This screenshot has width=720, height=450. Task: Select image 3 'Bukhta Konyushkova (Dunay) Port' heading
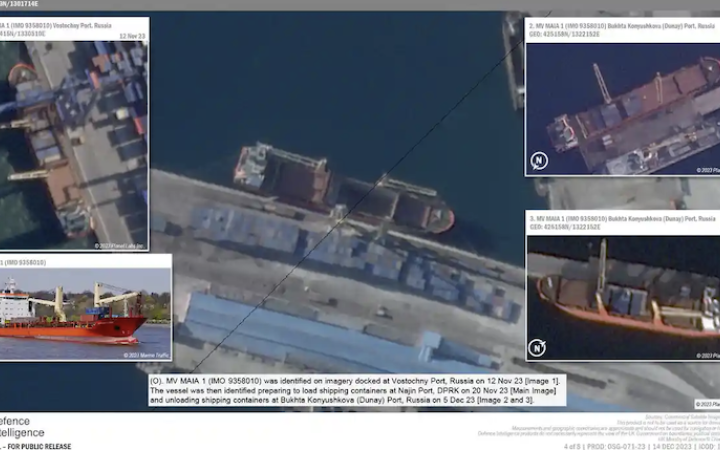pos(662,219)
